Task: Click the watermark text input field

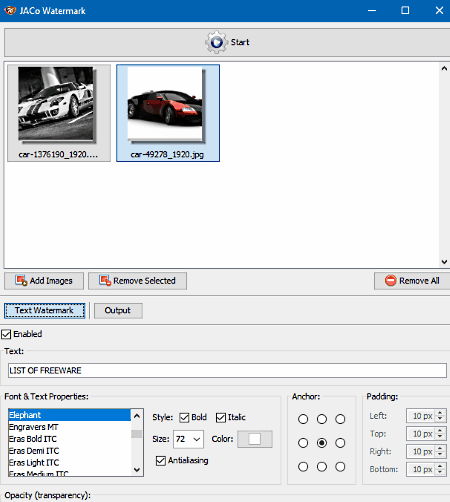Action: pos(227,370)
